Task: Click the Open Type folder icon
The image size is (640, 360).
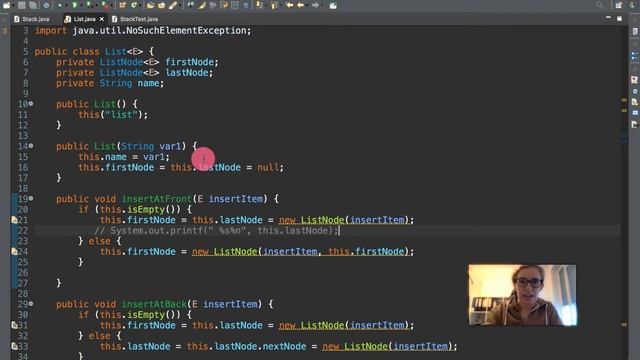Action: tap(150, 5)
